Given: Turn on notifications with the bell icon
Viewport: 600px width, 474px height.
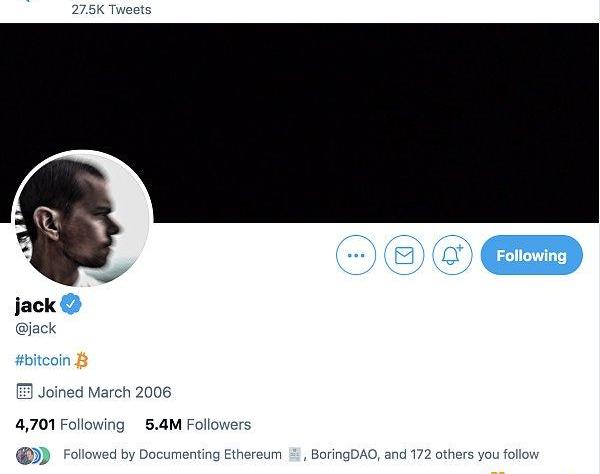Looking at the screenshot, I should [452, 256].
